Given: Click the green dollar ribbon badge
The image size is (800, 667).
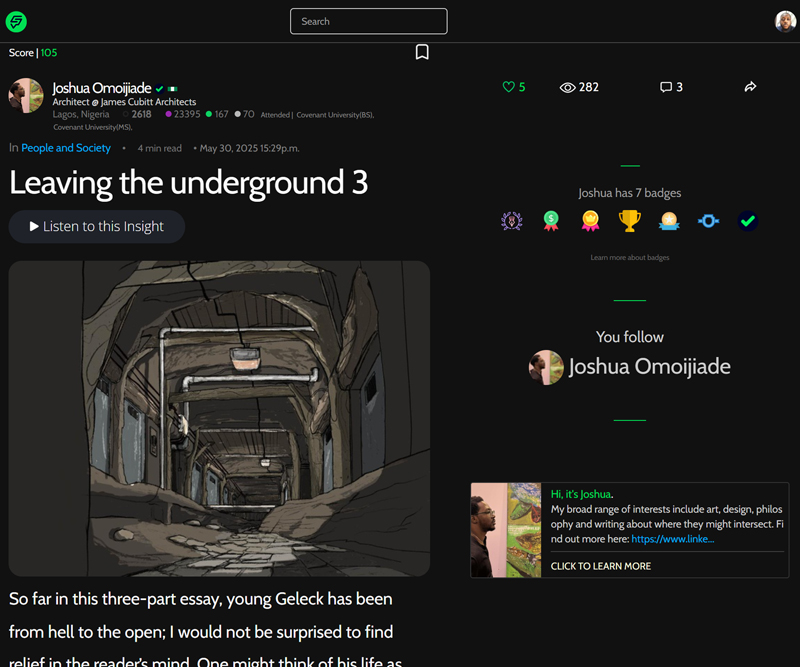Looking at the screenshot, I should pyautogui.click(x=550, y=221).
